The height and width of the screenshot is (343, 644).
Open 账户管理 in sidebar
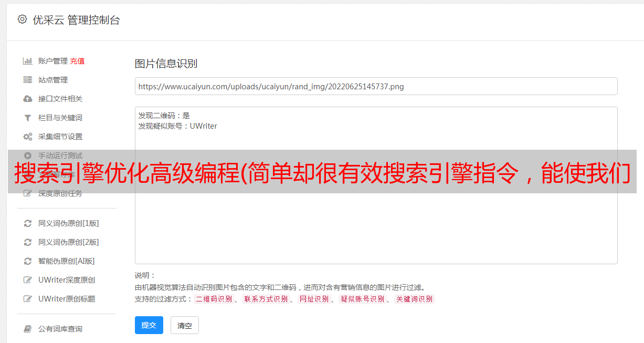tap(53, 61)
